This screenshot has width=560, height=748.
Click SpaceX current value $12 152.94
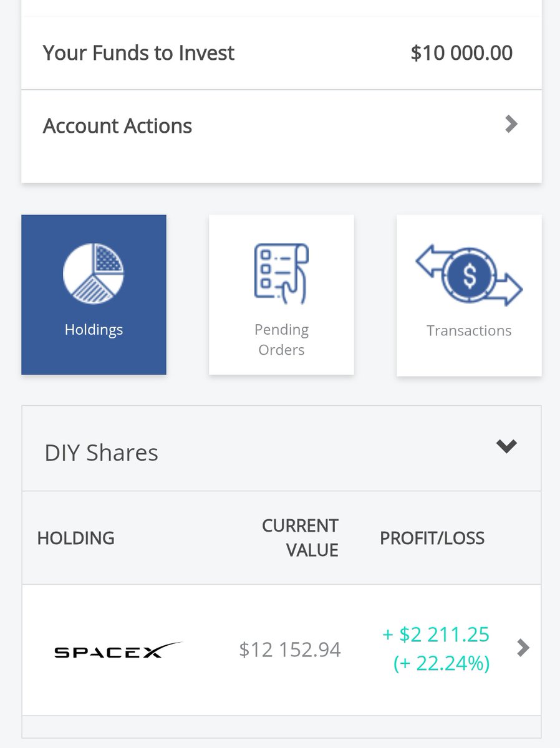290,650
